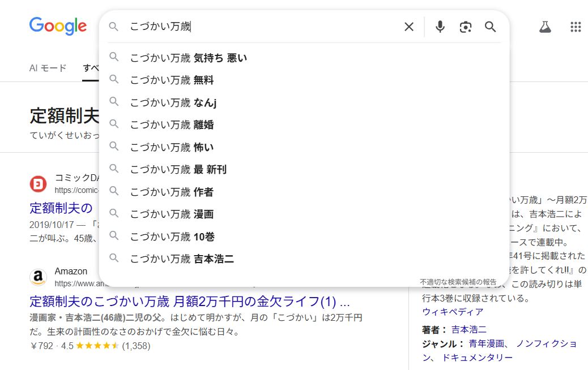588x370 pixels.
Task: Open Search Labs flask icon
Action: [545, 27]
